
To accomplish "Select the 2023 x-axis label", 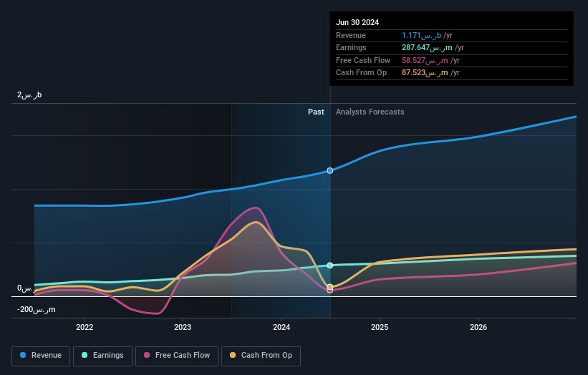I will pos(183,327).
